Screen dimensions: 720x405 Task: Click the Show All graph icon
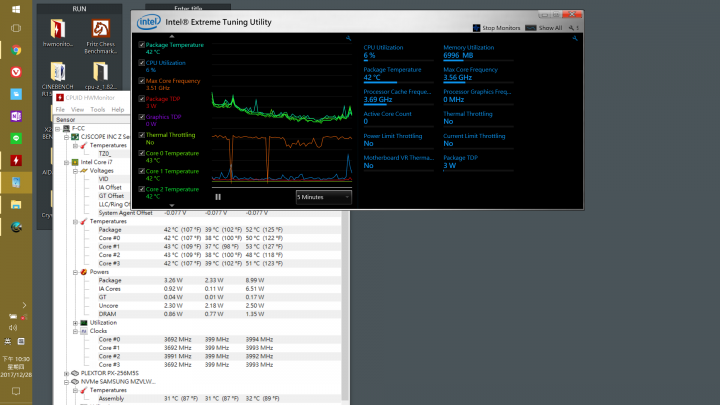[x=531, y=28]
